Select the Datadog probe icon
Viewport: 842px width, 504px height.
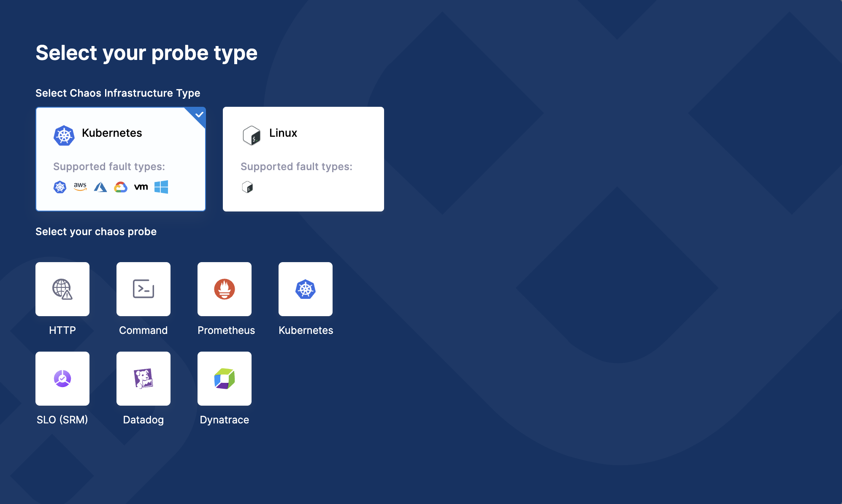pyautogui.click(x=143, y=379)
